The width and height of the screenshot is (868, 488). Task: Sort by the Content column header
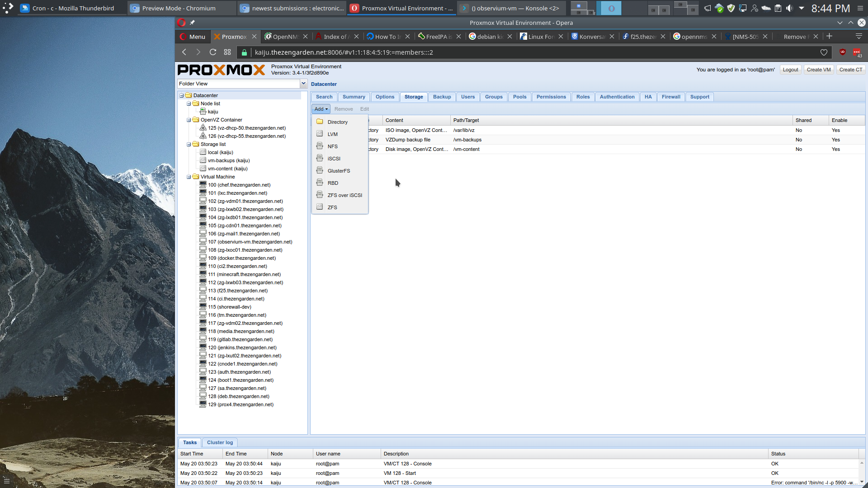(416, 120)
